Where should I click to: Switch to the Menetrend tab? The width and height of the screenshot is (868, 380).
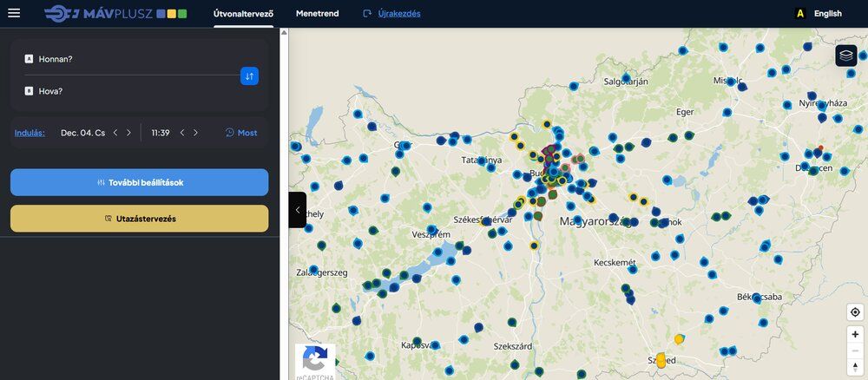(x=317, y=14)
